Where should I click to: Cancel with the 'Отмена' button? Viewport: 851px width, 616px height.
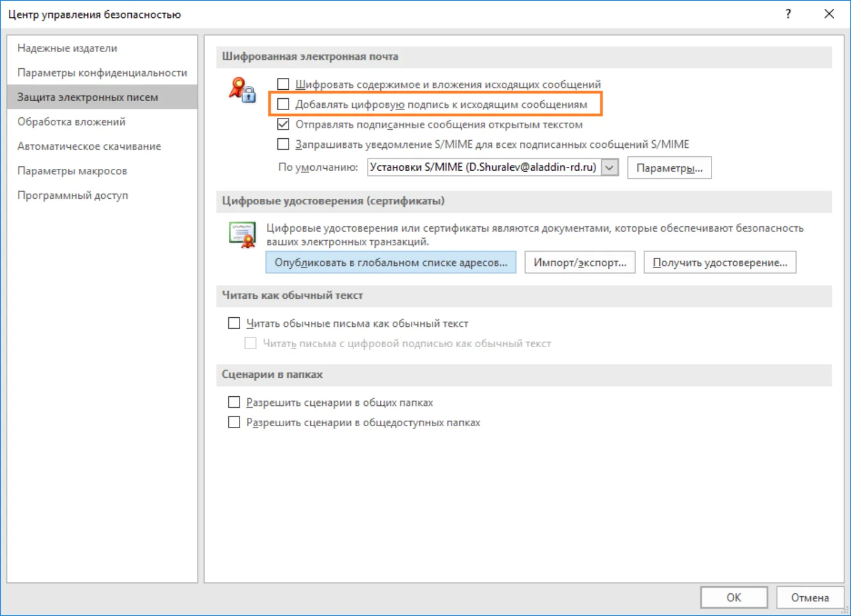[810, 597]
